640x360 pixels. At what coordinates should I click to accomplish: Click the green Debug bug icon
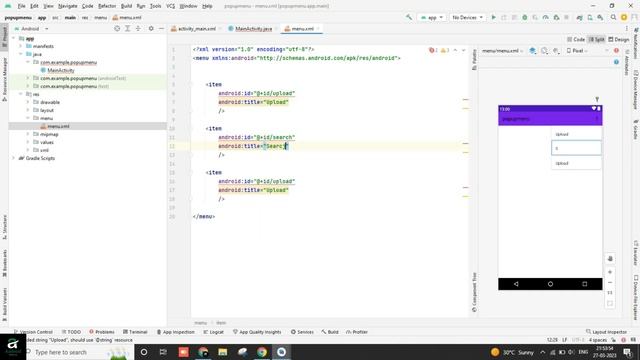(525, 18)
